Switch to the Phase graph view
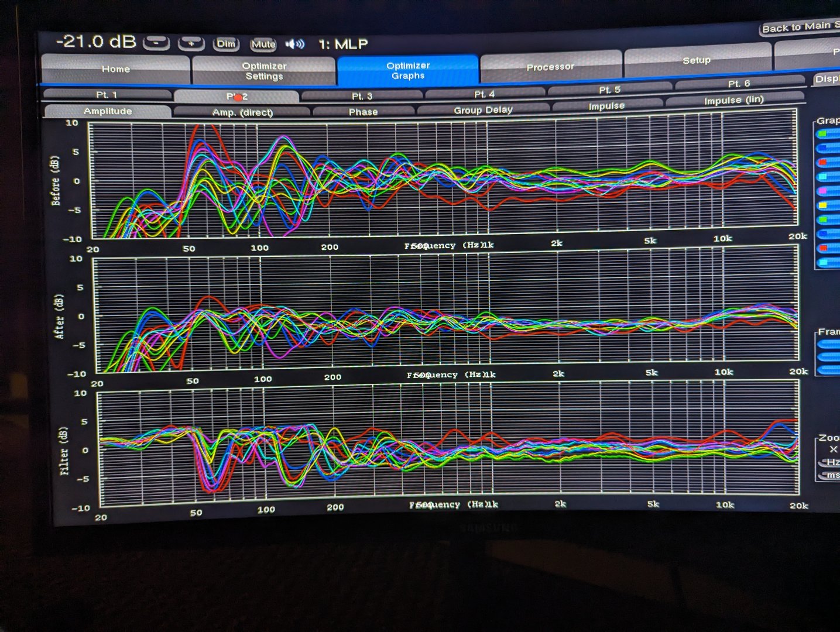 pyautogui.click(x=363, y=112)
